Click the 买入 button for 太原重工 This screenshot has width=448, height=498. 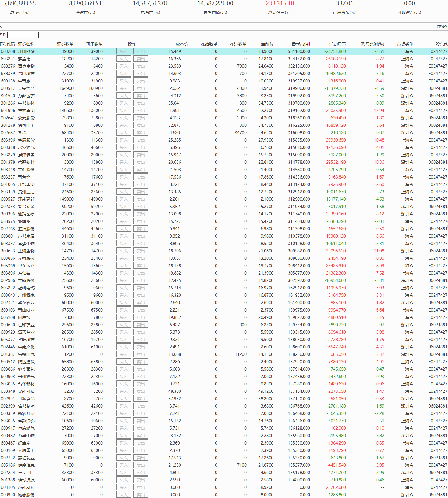click(x=124, y=450)
